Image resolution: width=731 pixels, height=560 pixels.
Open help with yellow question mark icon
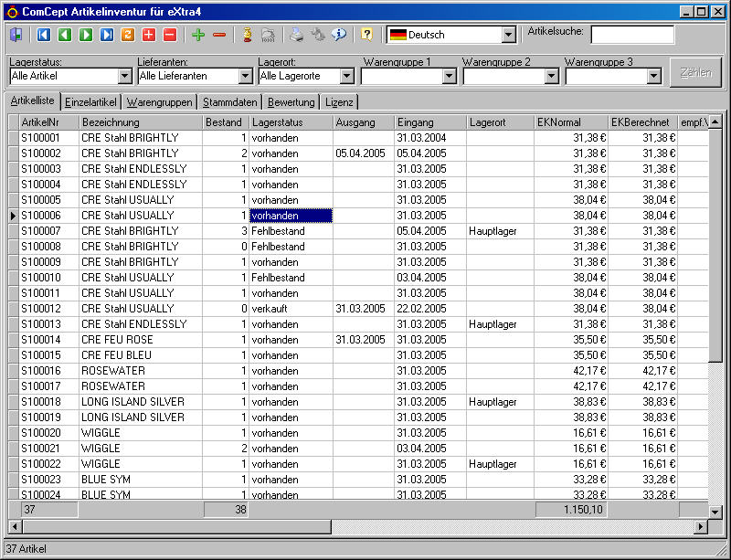pos(366,35)
